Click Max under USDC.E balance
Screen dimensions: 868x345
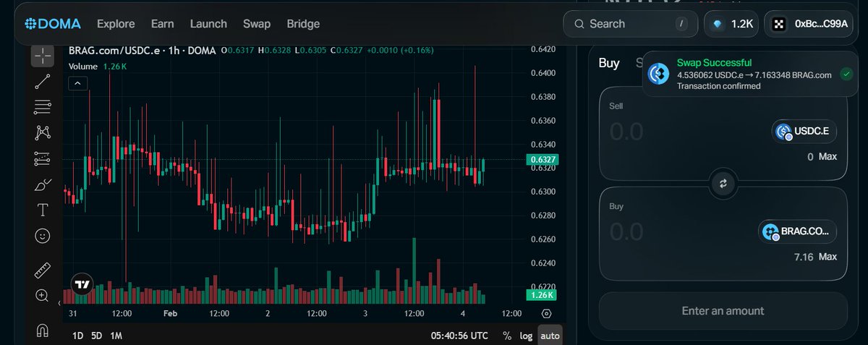click(827, 156)
